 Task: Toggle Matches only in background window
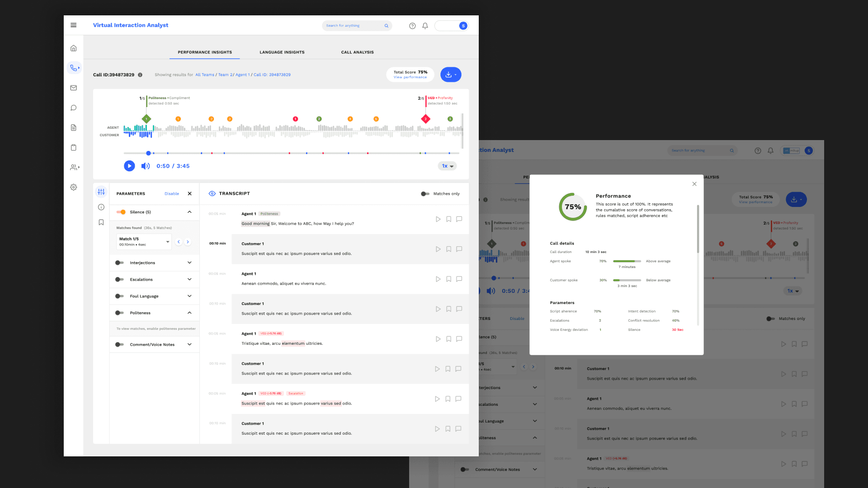point(770,319)
